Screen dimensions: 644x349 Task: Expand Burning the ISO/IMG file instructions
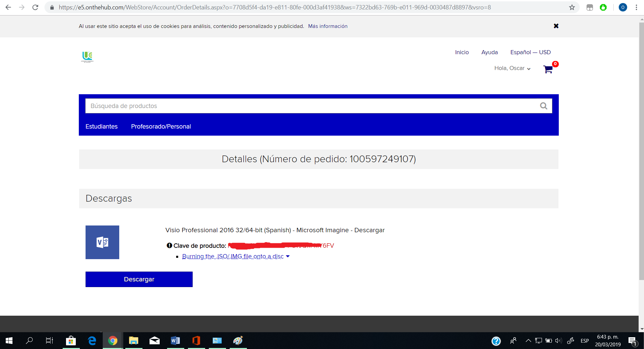[x=236, y=256]
